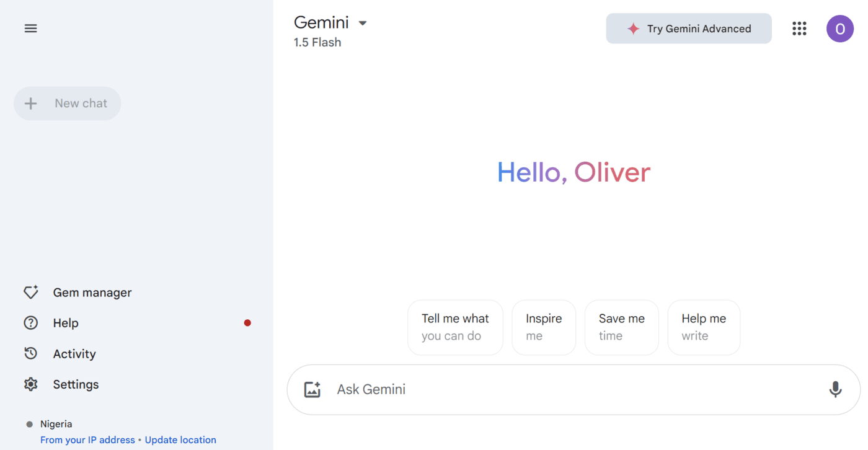Start a New chat
The width and height of the screenshot is (868, 450).
68,104
